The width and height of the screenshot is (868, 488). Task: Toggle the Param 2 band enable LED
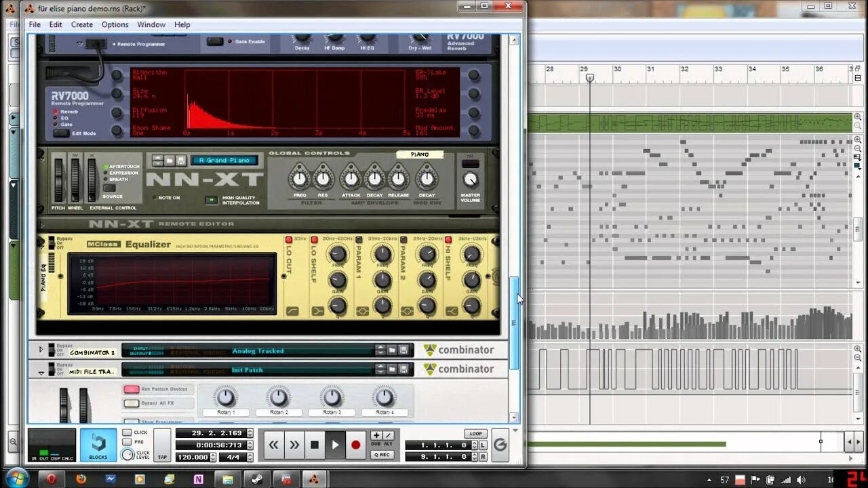403,239
